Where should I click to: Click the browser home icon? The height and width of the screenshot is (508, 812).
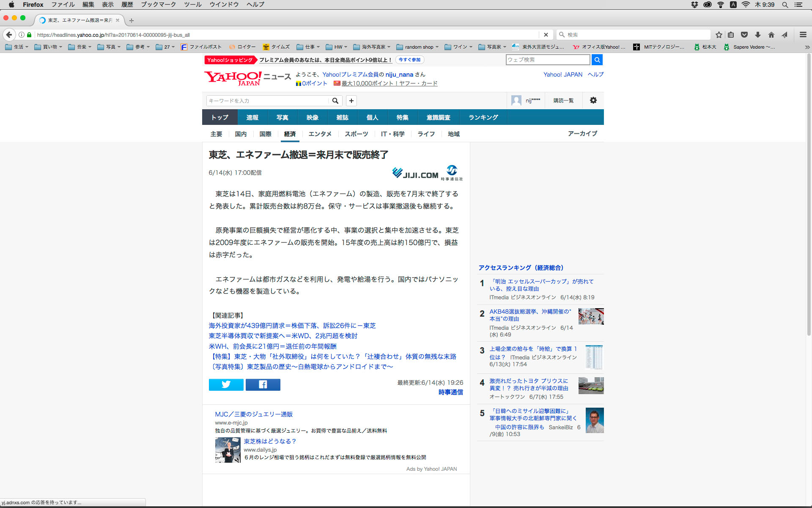point(771,35)
